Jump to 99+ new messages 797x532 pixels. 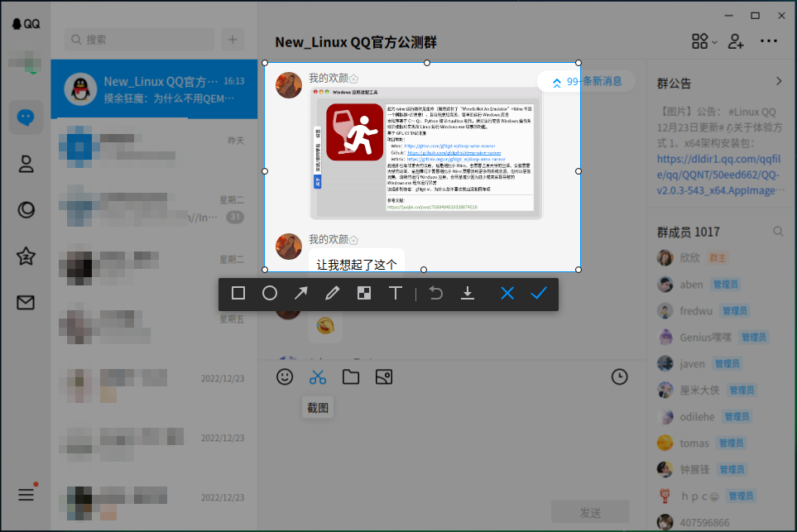pyautogui.click(x=587, y=81)
